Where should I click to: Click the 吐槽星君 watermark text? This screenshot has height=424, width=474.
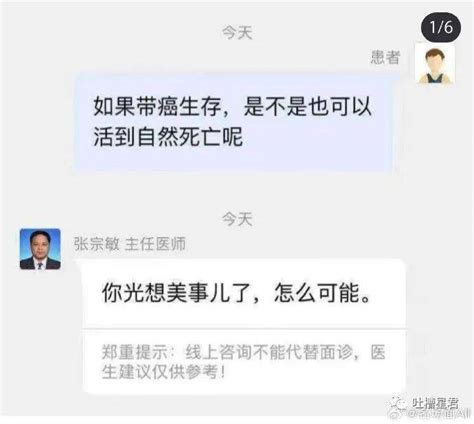click(435, 404)
